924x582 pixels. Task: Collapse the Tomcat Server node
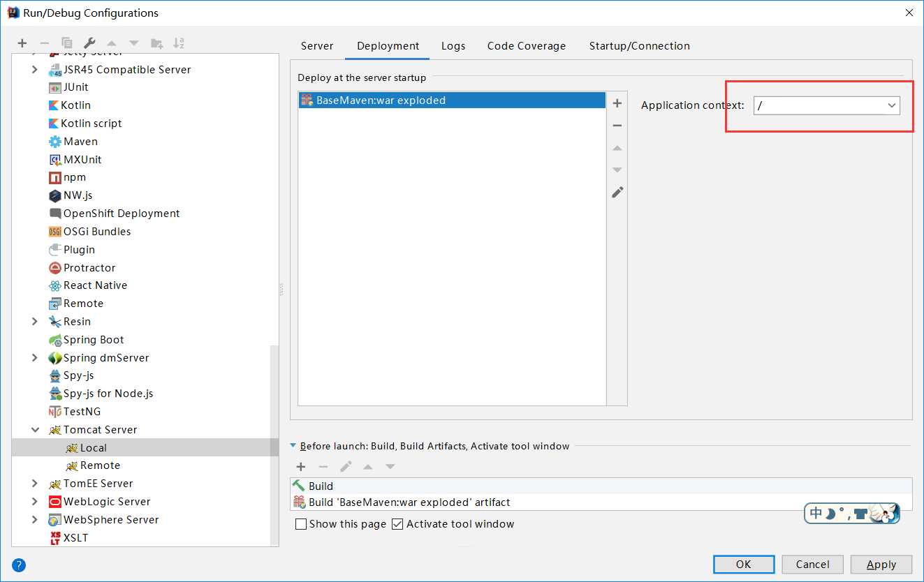click(x=35, y=430)
